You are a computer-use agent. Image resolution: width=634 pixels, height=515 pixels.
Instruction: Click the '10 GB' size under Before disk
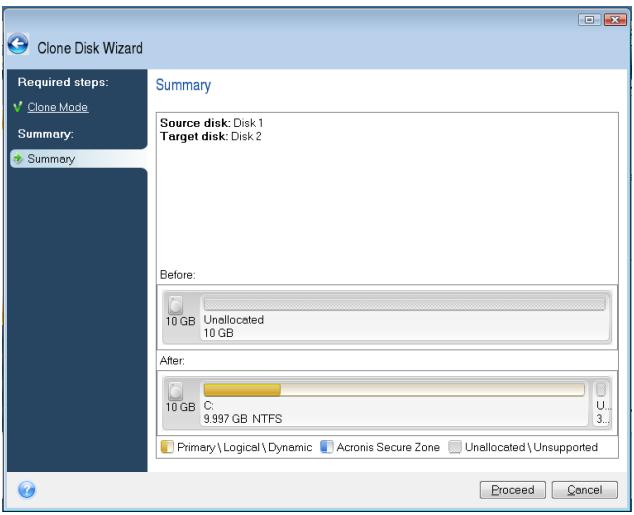(x=180, y=321)
